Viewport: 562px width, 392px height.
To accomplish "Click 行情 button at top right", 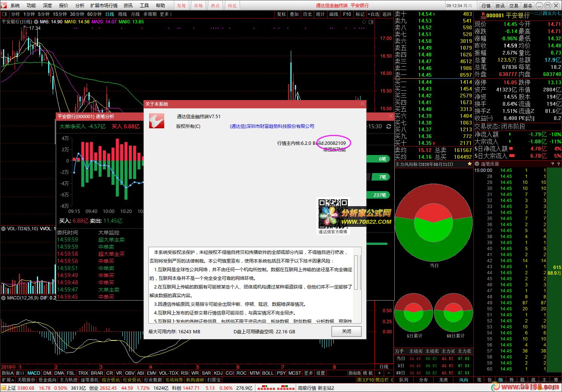I will tap(486, 6).
